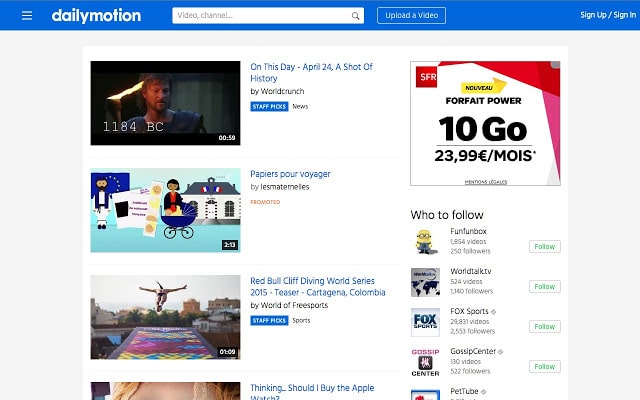Click the 'Who to follow' heading
Viewport: 640px width, 400px height.
click(x=447, y=215)
